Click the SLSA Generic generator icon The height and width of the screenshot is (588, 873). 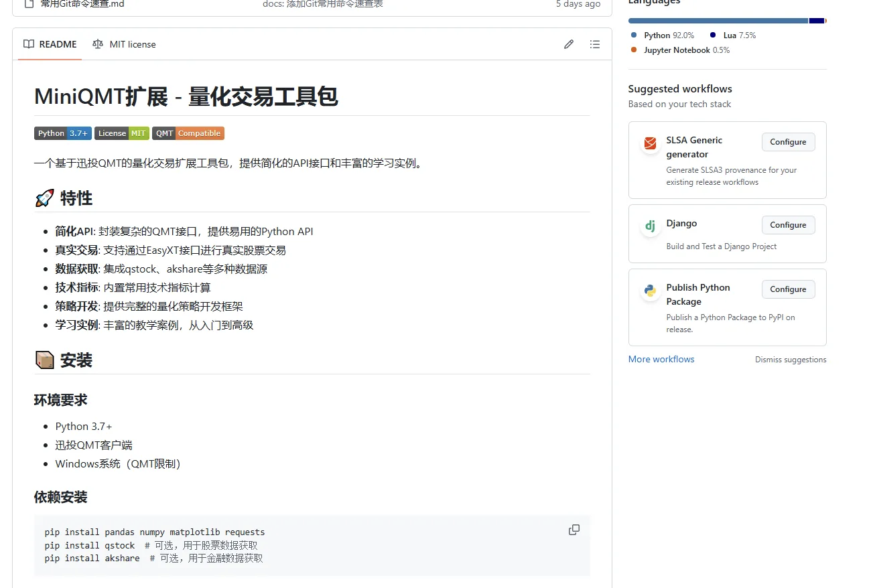(x=649, y=143)
